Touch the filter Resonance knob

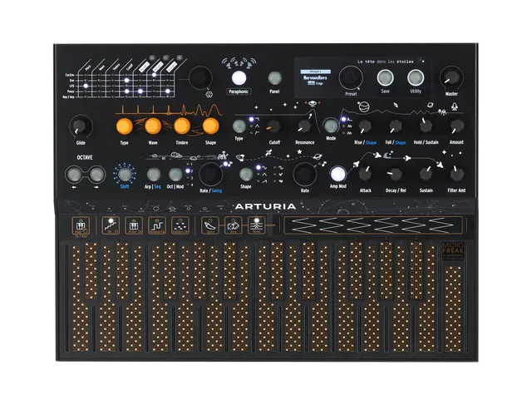coord(304,126)
